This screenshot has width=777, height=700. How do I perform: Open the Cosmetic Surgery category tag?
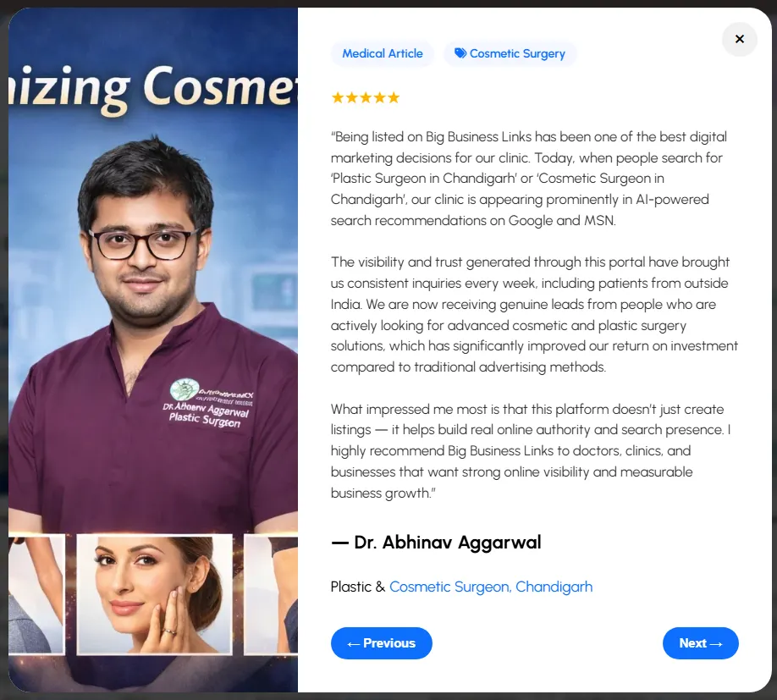tap(510, 53)
